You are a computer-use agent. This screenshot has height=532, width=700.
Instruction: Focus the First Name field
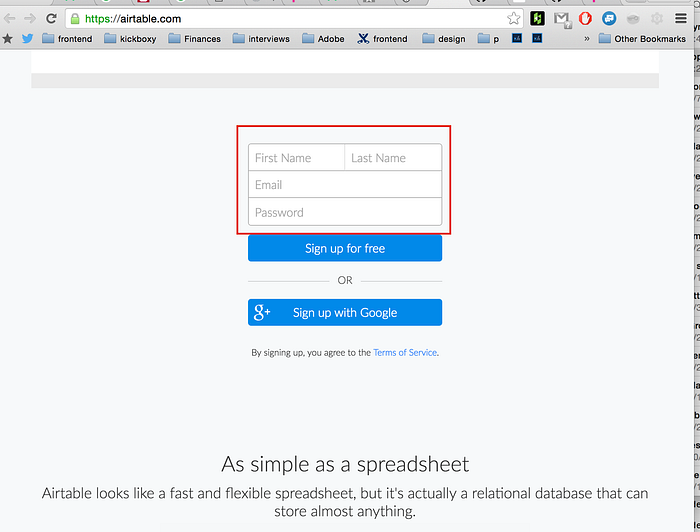coord(296,158)
